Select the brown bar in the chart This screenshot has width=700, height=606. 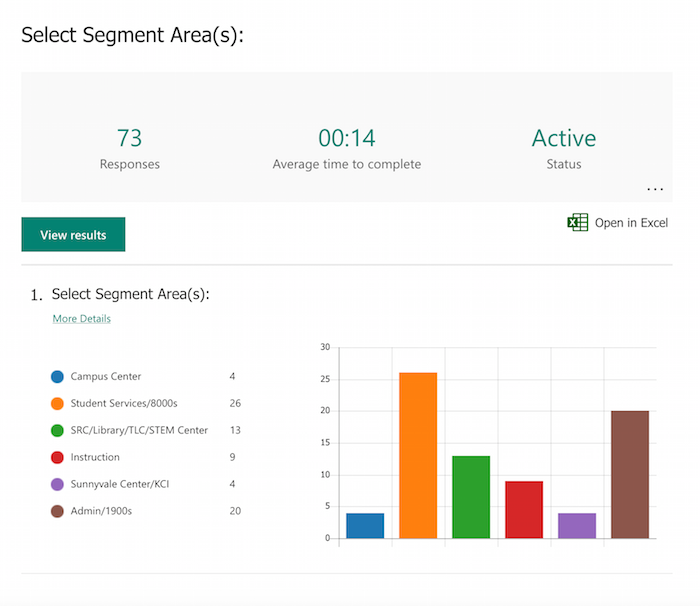coord(630,474)
